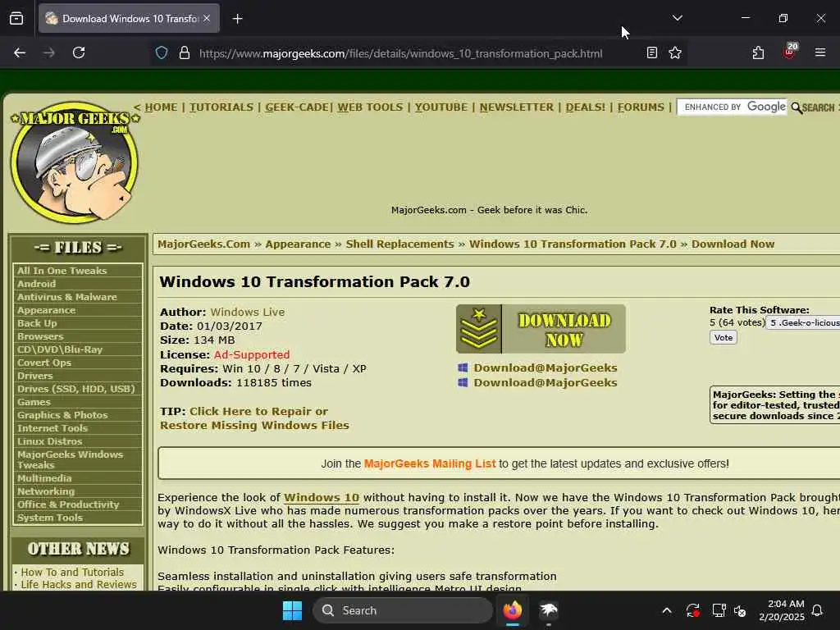View site security padlock info

[x=185, y=53]
